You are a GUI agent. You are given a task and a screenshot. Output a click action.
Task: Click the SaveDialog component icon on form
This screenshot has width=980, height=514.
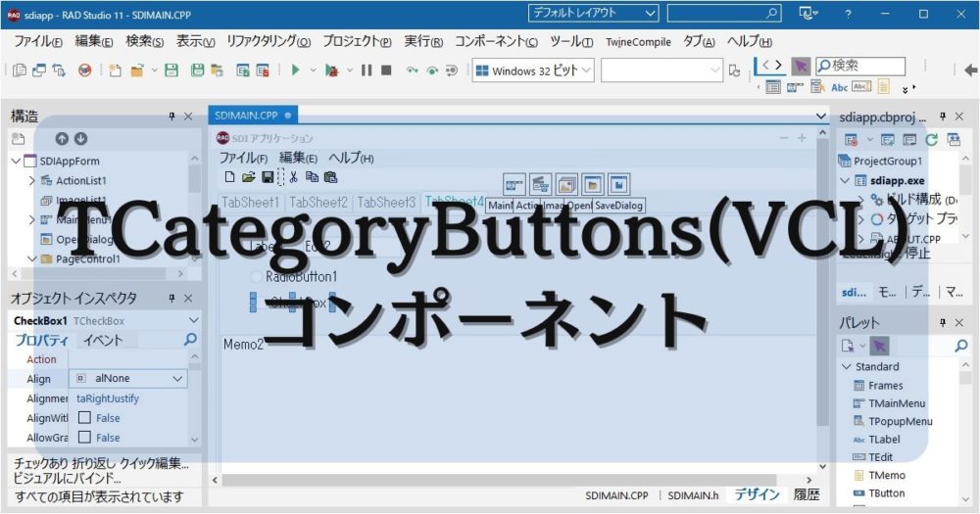pyautogui.click(x=617, y=184)
